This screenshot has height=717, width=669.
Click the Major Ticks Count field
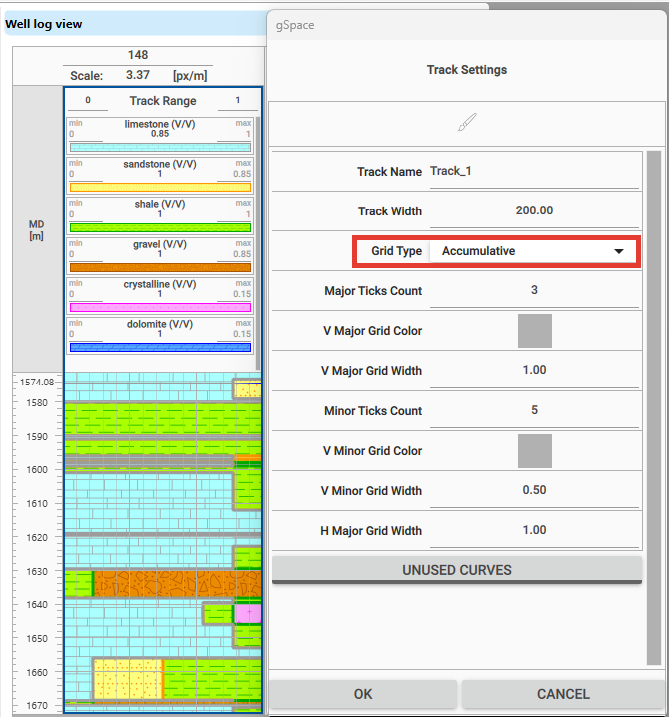534,291
